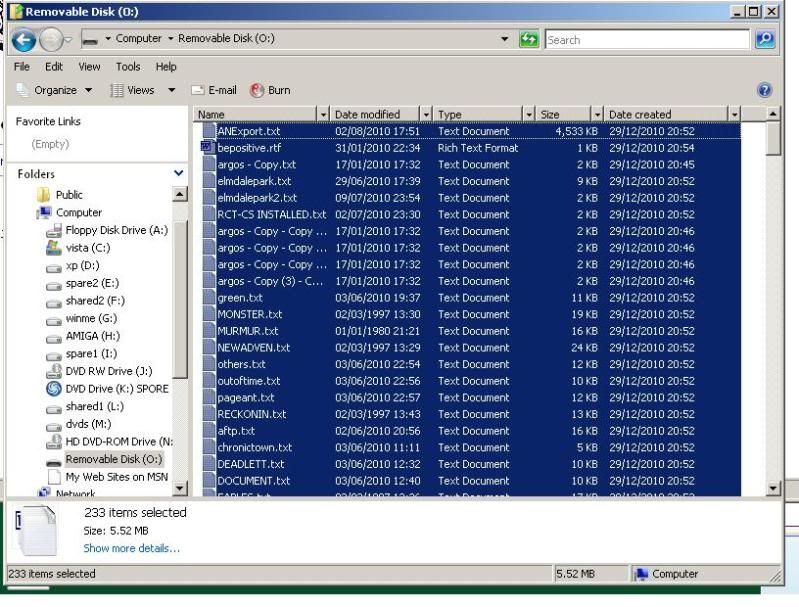Select DVD Drive (K:) SPORE in tree
This screenshot has height=607, width=799.
(116, 389)
